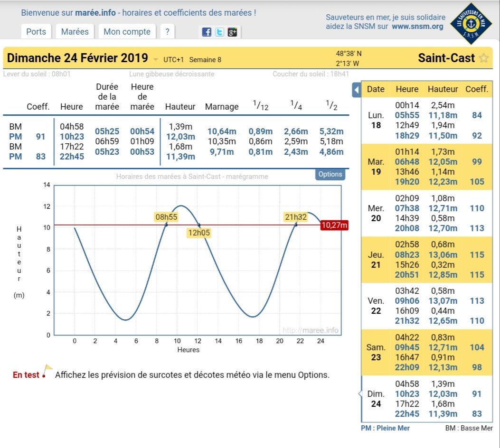Click the 12h05 chart time label

point(199,233)
